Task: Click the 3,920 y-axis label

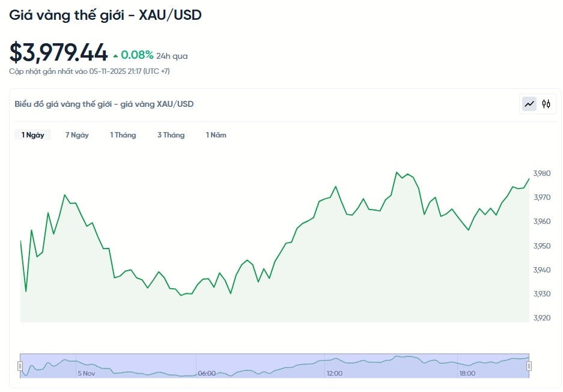Action: (x=541, y=318)
